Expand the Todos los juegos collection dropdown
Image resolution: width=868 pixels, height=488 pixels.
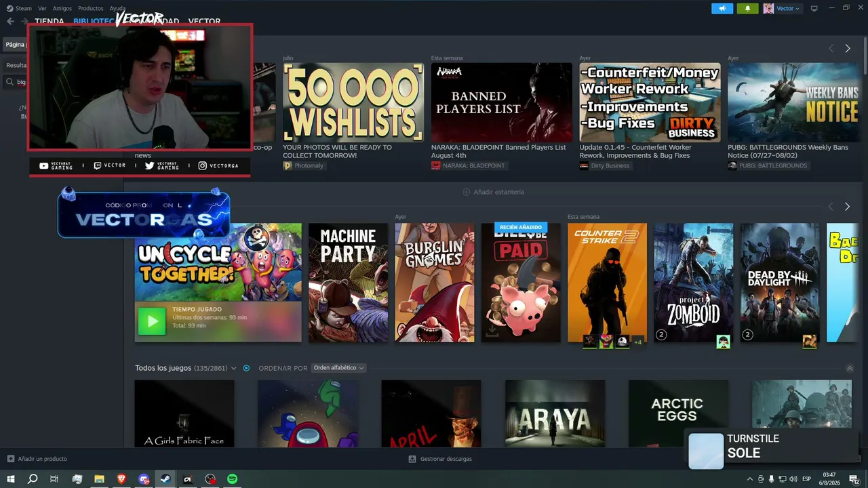tap(234, 368)
